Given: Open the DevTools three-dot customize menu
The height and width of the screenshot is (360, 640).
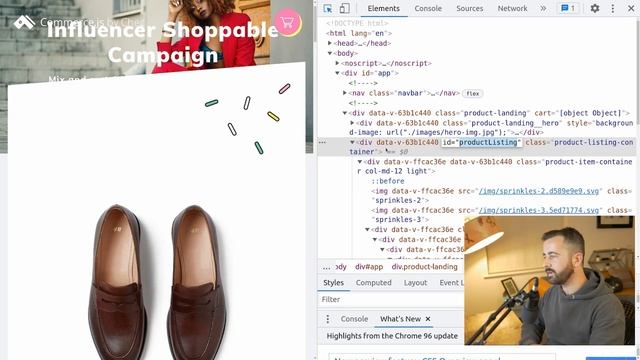Looking at the screenshot, I should 613,8.
